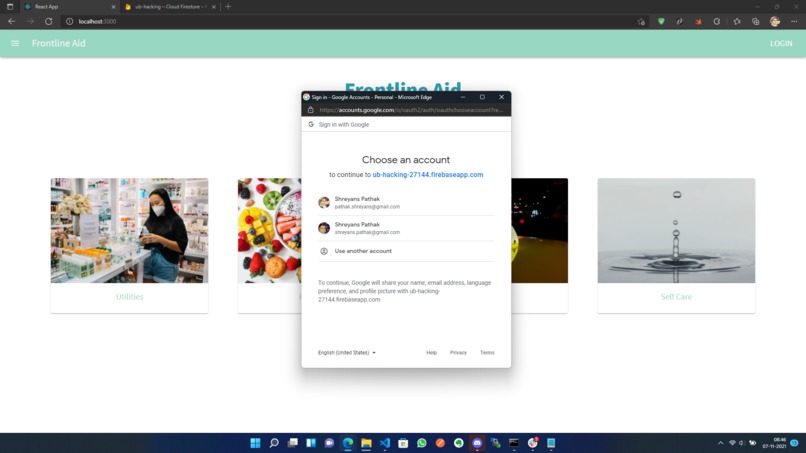Open the Self Care water drop card image

676,230
